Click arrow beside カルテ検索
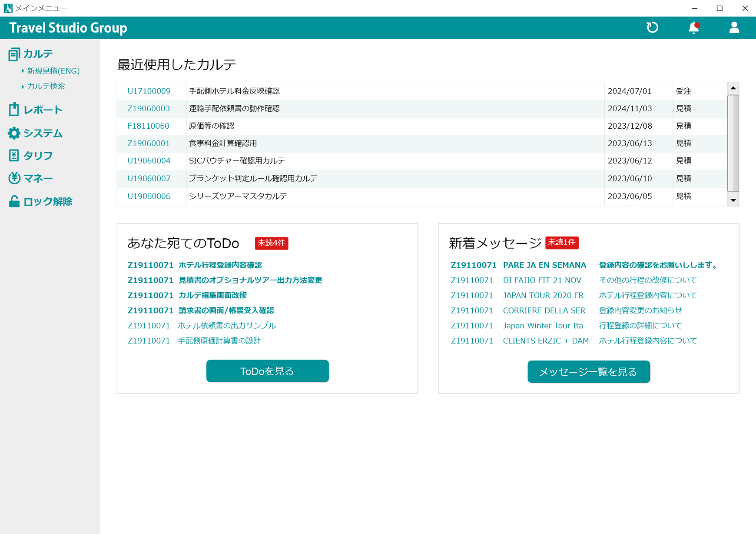Viewport: 756px width, 534px height. (x=23, y=87)
